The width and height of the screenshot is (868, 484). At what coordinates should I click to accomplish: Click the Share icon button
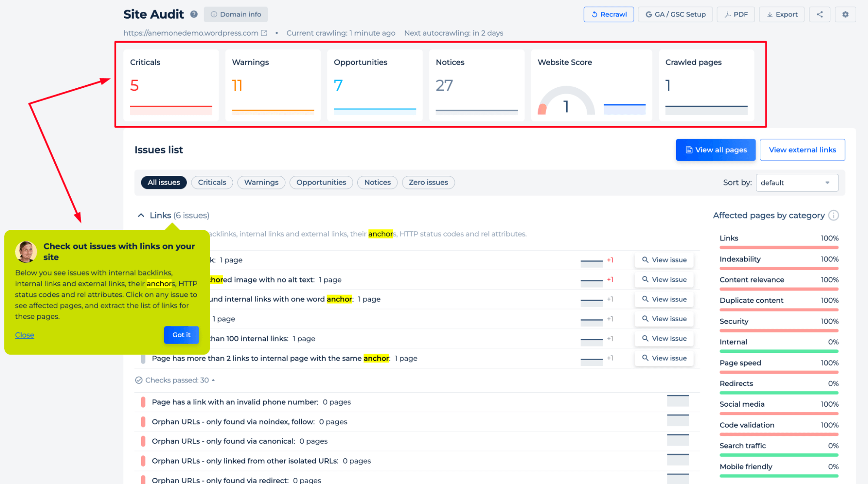tap(820, 15)
